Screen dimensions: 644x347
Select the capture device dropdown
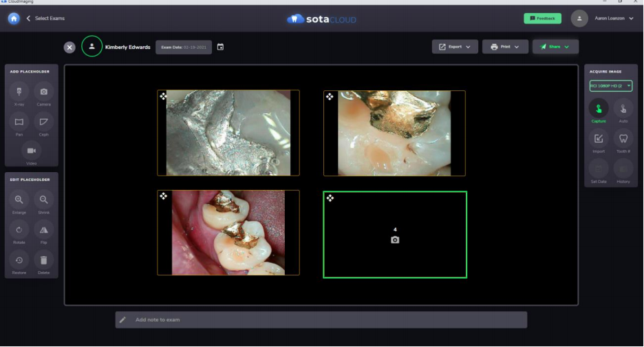pyautogui.click(x=610, y=86)
